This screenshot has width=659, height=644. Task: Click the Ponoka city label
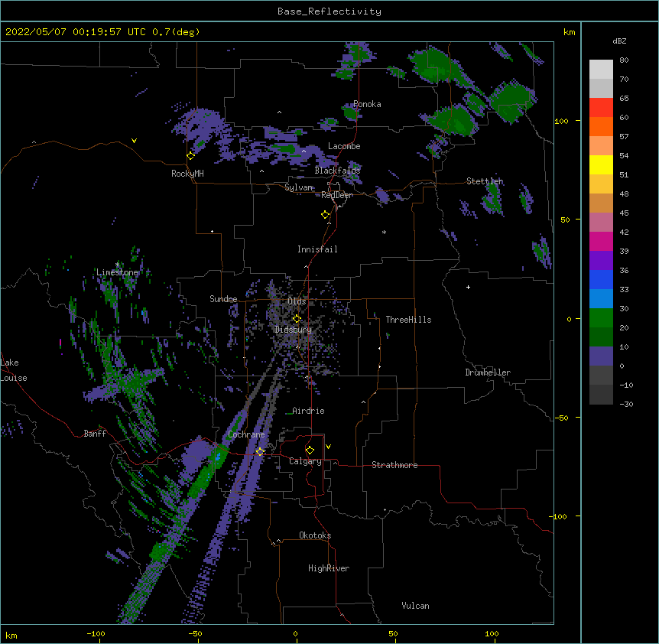point(367,104)
